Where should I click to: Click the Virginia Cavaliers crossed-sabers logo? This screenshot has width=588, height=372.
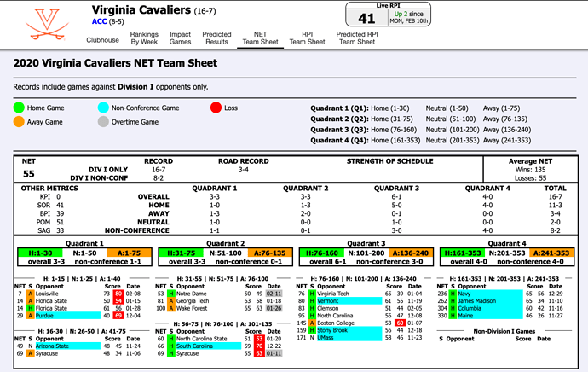click(47, 24)
